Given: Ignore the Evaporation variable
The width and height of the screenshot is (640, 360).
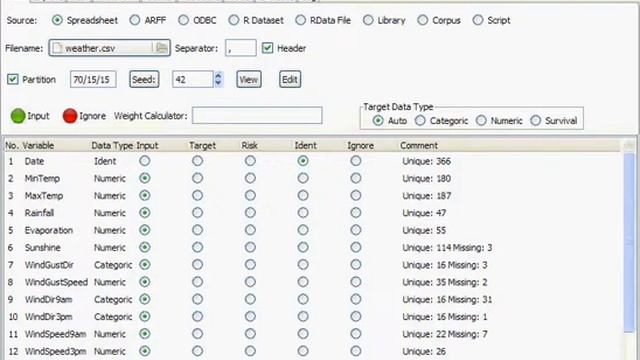Looking at the screenshot, I should point(356,230).
